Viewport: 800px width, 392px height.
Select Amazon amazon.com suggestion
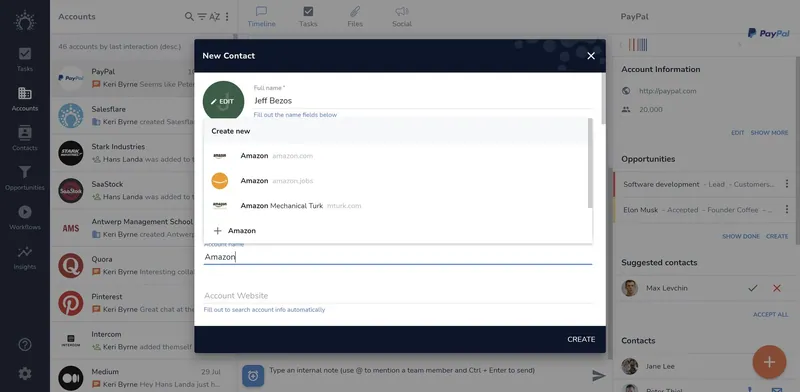396,156
